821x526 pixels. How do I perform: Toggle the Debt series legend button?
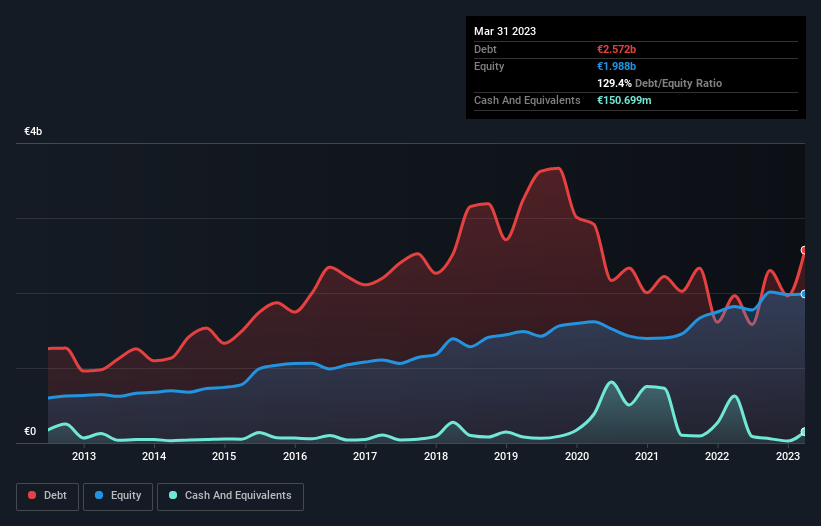point(48,496)
